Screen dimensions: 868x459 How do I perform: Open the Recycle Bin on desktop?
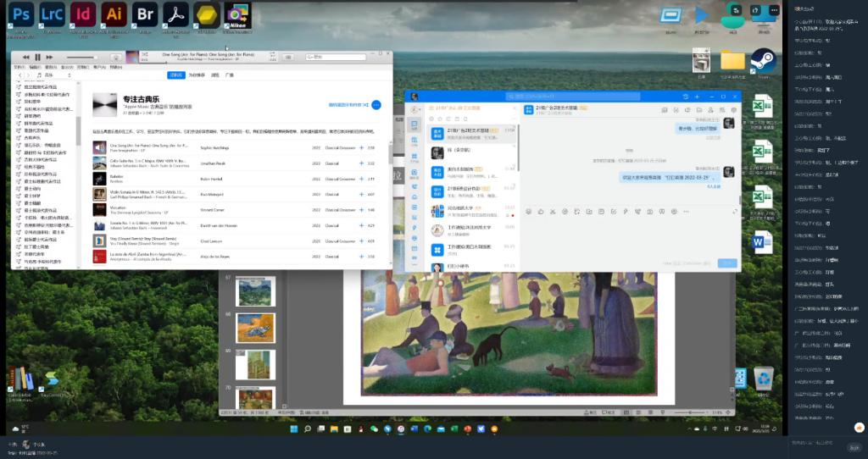coord(764,379)
